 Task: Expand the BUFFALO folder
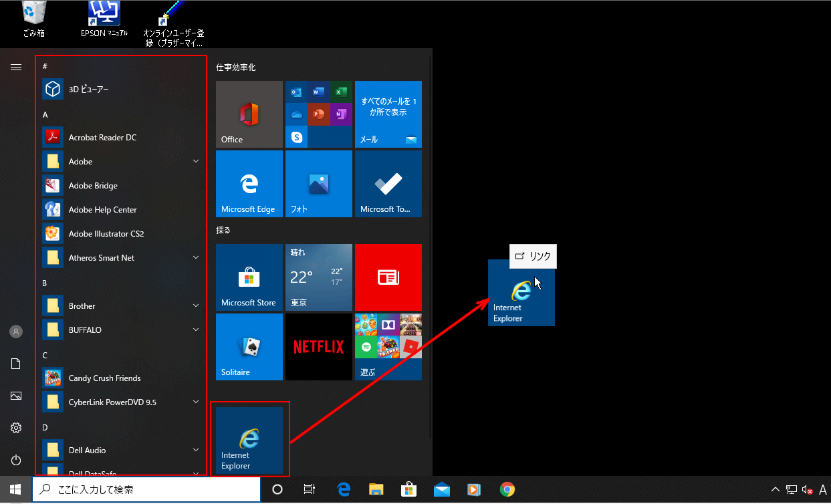[x=120, y=330]
